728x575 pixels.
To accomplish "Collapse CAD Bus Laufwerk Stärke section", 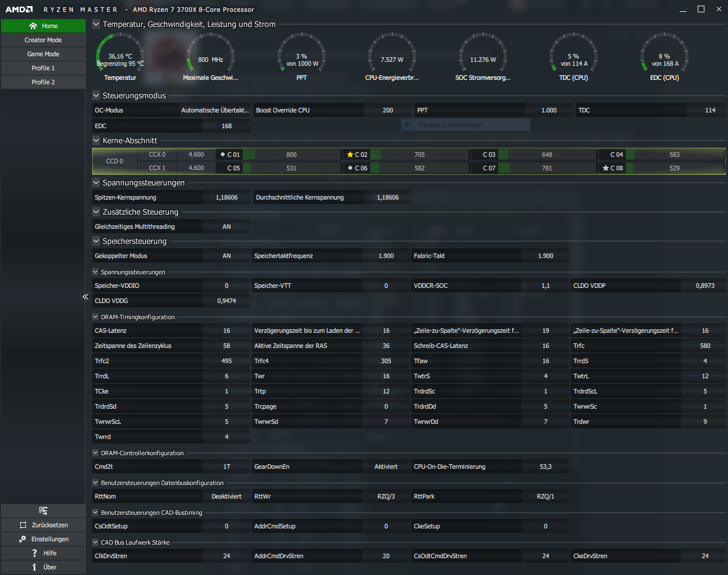I will [95, 542].
